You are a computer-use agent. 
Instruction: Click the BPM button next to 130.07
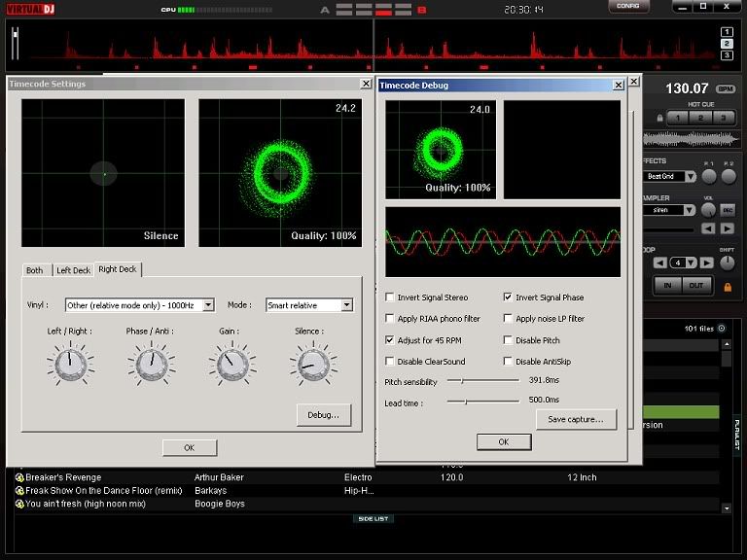726,89
